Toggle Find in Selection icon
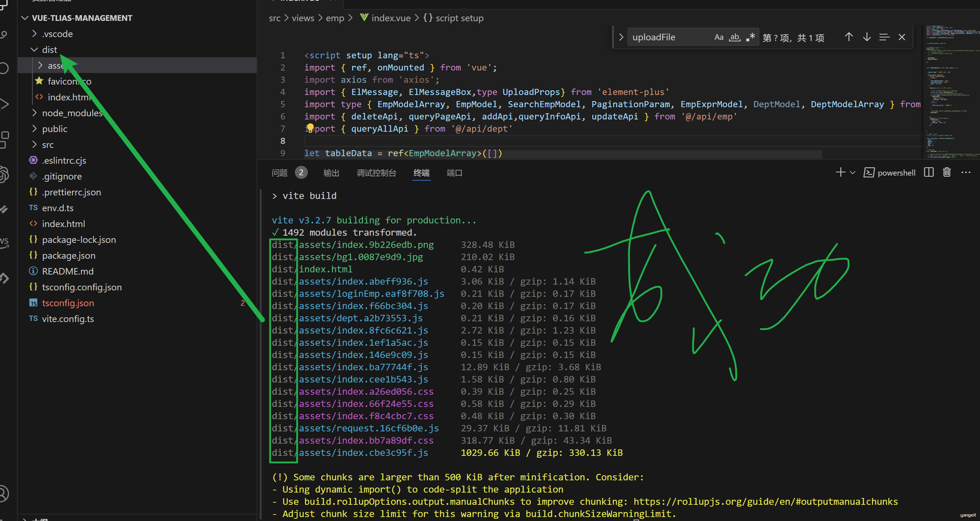Viewport: 980px width, 521px height. 884,37
